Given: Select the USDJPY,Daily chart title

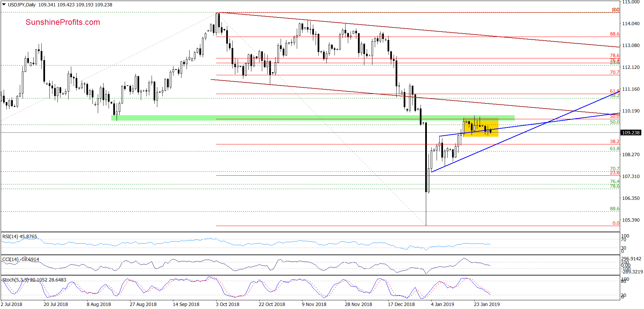Looking at the screenshot, I should (22, 5).
